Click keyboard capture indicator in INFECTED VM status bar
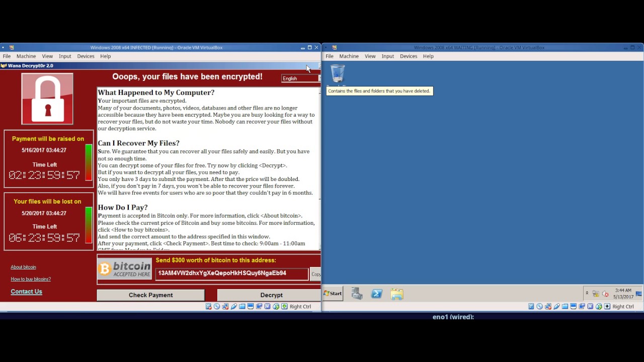The image size is (644, 362). click(x=284, y=306)
